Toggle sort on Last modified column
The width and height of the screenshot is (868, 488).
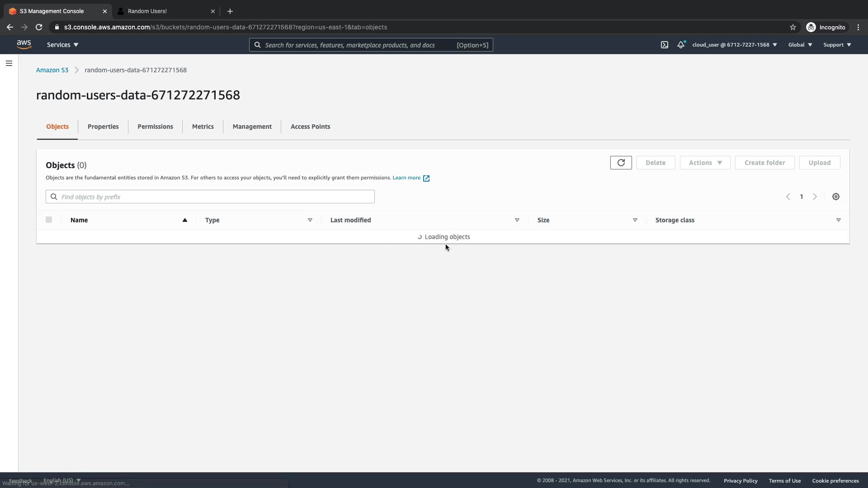coord(517,220)
